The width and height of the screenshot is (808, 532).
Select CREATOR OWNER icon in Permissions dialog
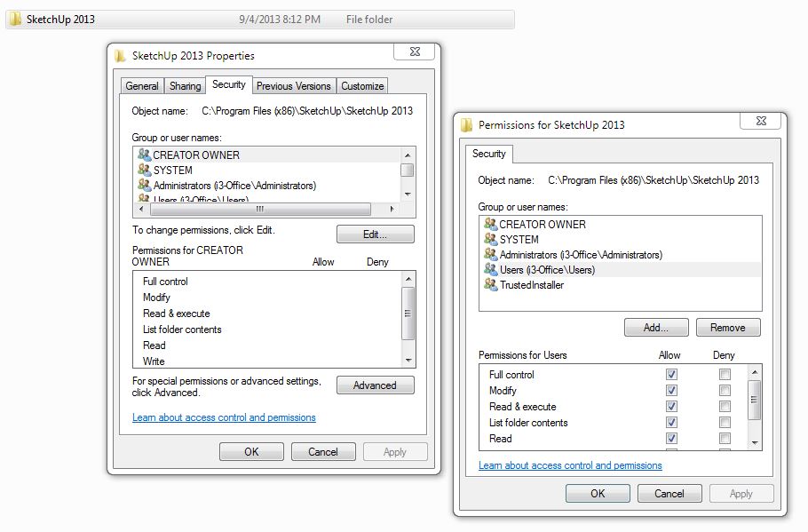point(490,225)
